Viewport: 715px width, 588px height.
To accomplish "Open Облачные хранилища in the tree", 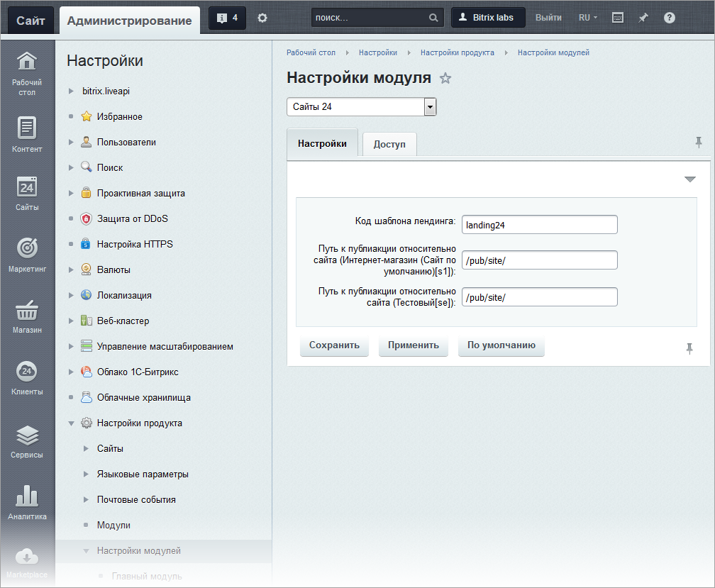I will [143, 397].
